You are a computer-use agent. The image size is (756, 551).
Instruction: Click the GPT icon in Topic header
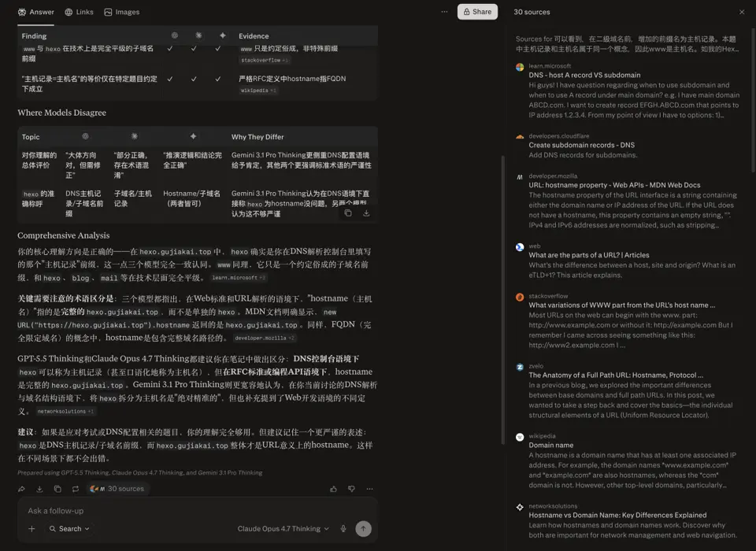pos(85,136)
